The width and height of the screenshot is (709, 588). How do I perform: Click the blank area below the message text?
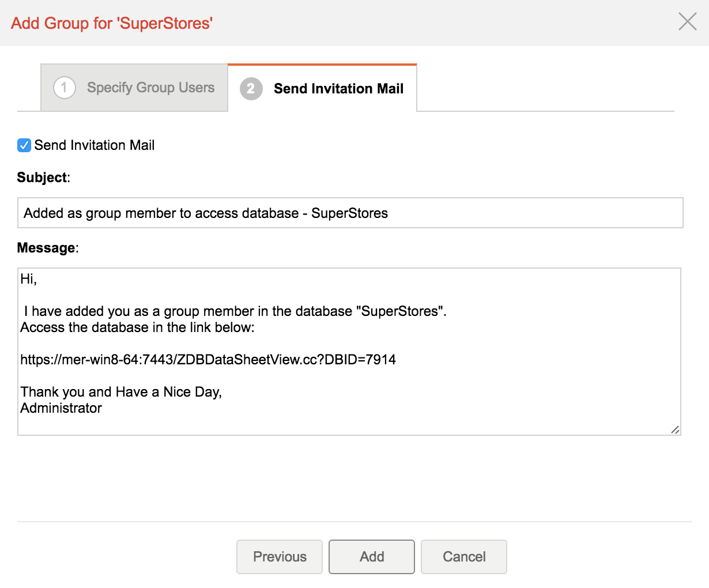coord(346,424)
